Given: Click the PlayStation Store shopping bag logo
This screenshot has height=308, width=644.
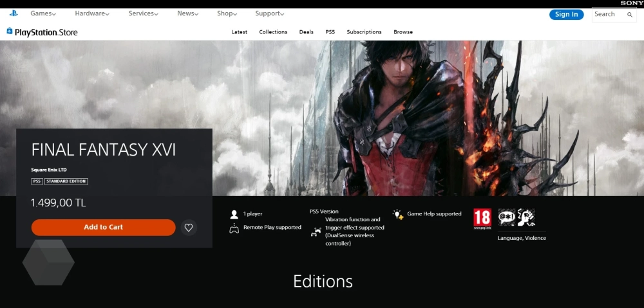Looking at the screenshot, I should 10,32.
